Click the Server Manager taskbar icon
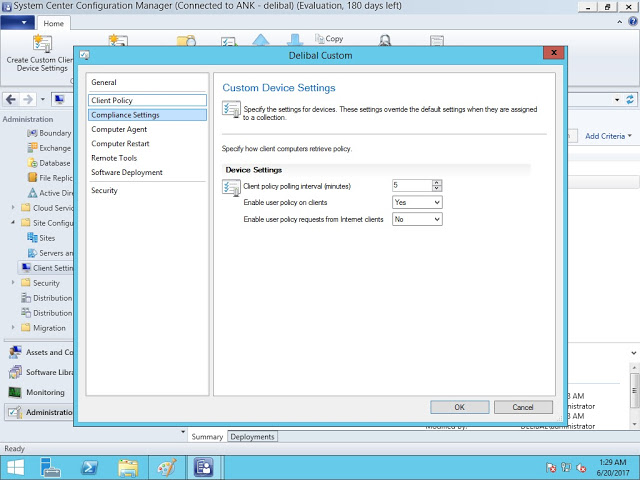 coord(51,467)
